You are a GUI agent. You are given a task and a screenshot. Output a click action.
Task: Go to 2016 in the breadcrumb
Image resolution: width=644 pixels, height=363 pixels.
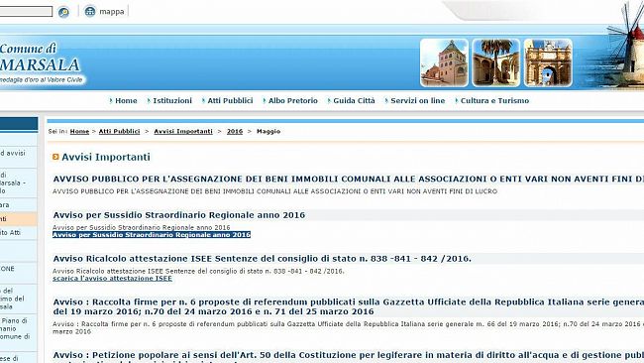coord(235,131)
